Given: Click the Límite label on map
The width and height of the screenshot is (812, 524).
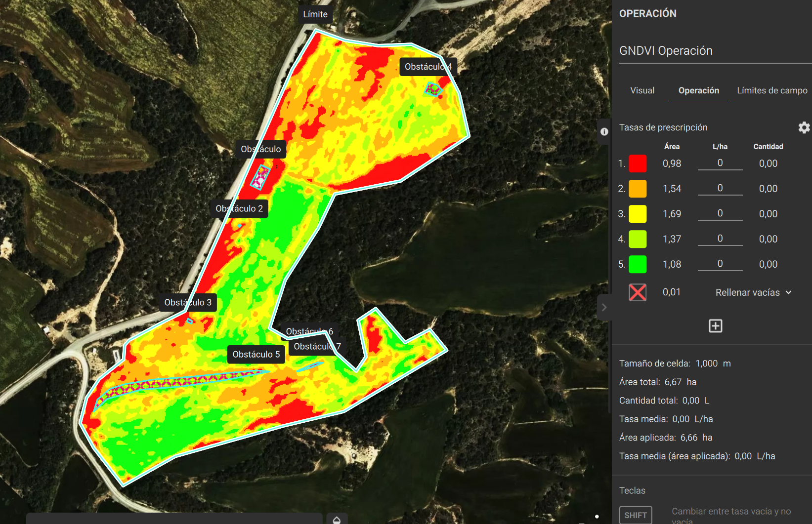Looking at the screenshot, I should click(315, 14).
